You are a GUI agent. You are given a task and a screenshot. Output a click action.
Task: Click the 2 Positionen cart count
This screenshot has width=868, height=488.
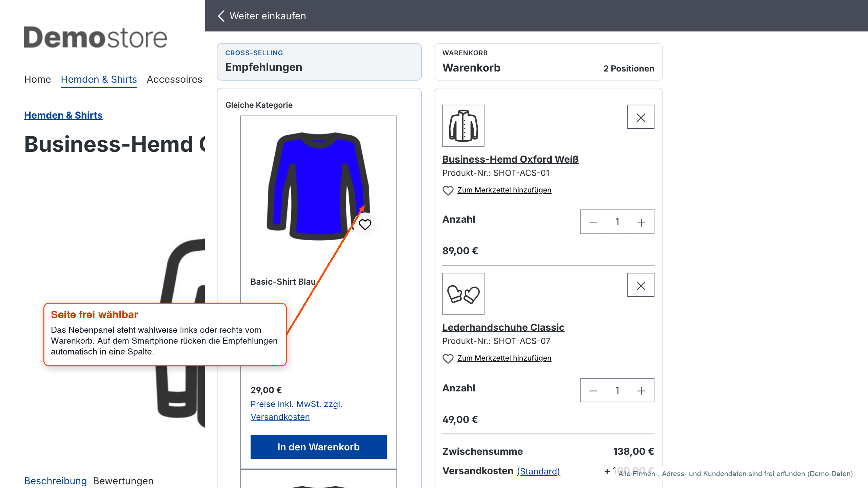(x=629, y=68)
